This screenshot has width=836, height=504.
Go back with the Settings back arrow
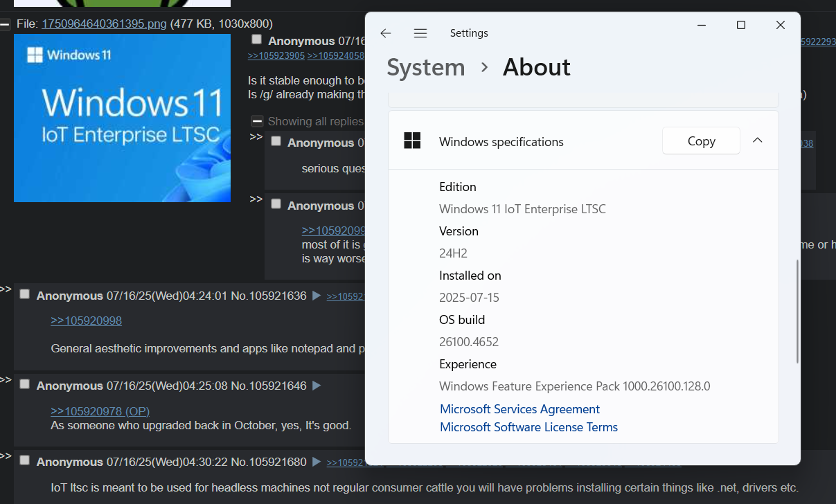pos(386,33)
